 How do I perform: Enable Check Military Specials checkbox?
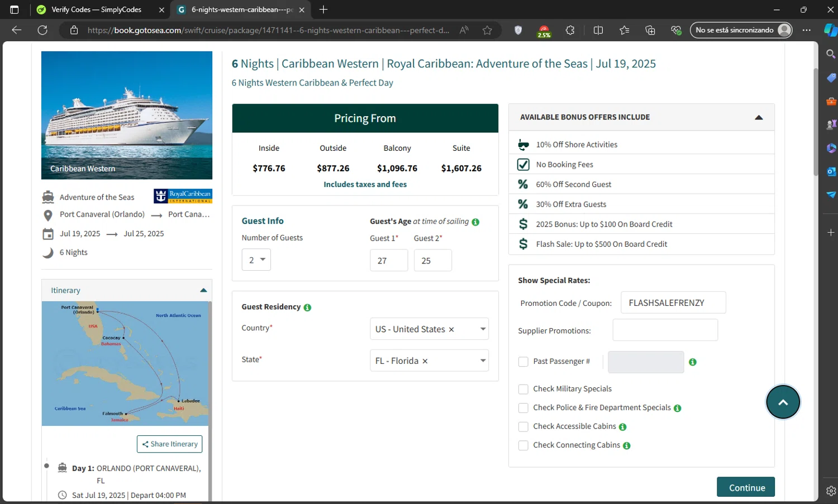[523, 389]
